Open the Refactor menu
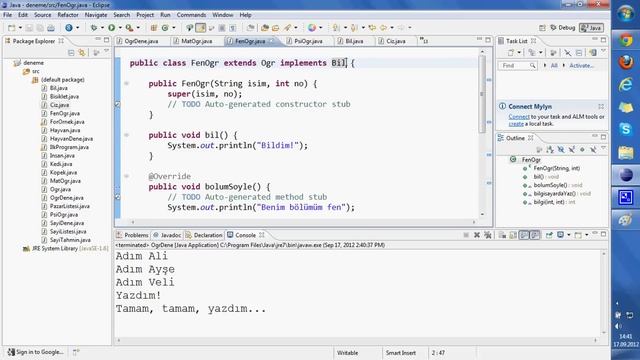 68,15
